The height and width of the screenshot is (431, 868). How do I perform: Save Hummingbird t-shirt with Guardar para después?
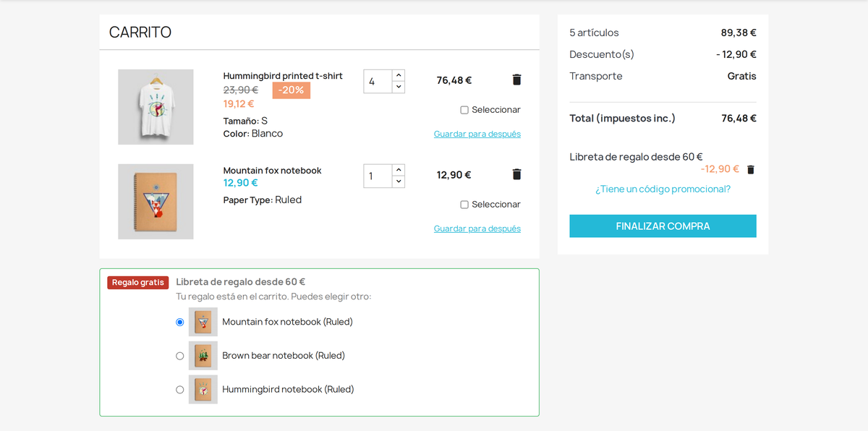pos(477,134)
